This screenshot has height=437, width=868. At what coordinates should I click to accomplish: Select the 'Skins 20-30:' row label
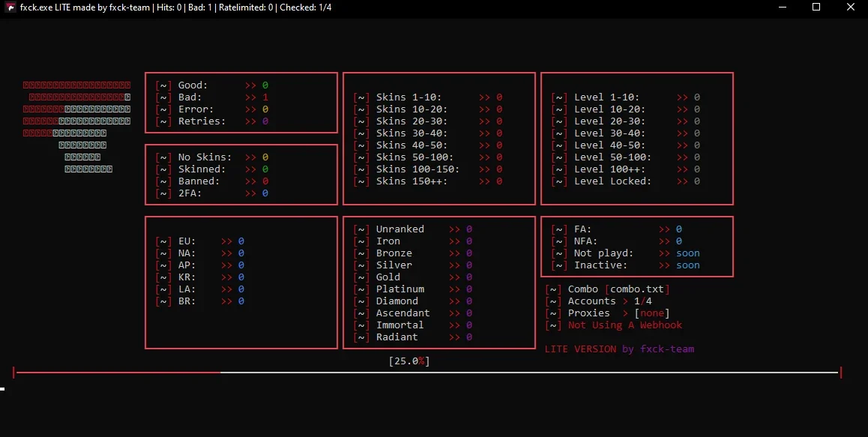pos(412,121)
